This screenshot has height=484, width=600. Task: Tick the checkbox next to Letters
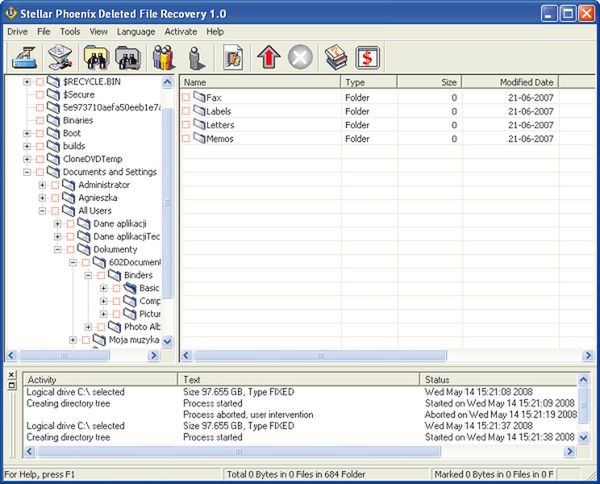pos(186,125)
